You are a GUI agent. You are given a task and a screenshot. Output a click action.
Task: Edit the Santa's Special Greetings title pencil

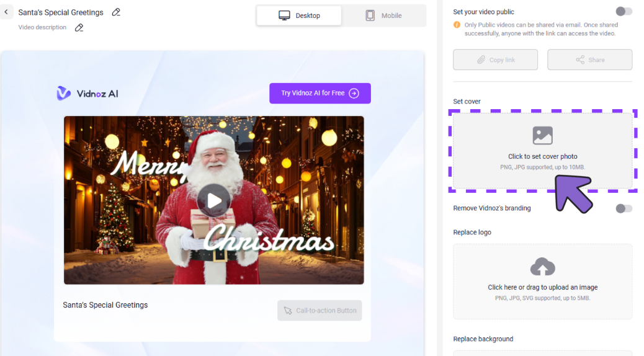pyautogui.click(x=116, y=12)
